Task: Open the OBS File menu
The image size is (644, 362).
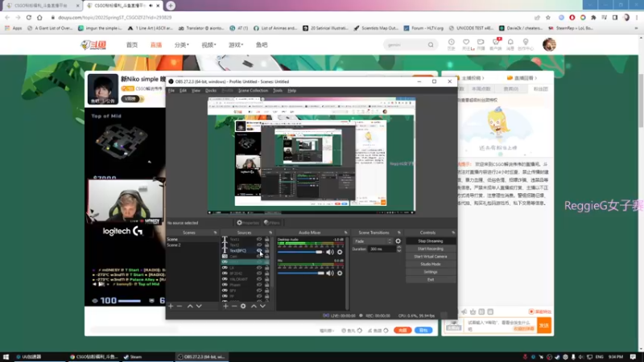Action: coord(171,90)
